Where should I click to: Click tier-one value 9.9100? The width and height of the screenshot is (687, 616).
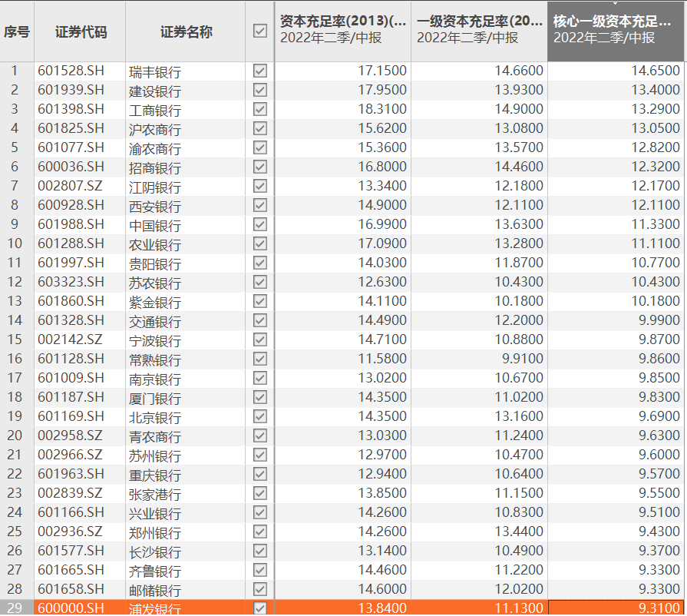click(x=522, y=359)
